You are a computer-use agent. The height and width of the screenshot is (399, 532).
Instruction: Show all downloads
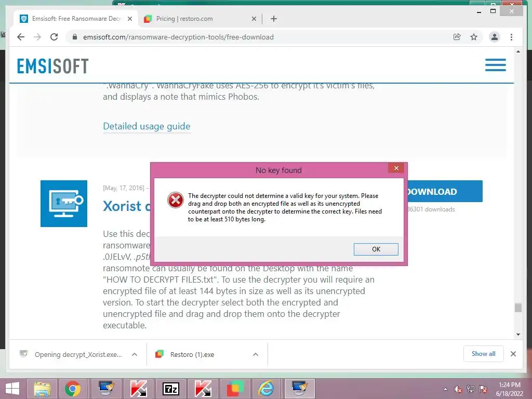(483, 354)
